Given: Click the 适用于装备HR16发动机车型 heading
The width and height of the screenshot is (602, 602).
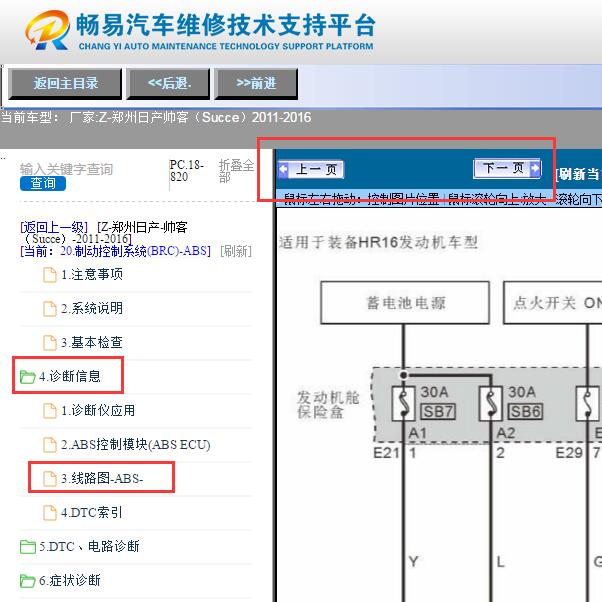Looking at the screenshot, I should point(379,242).
